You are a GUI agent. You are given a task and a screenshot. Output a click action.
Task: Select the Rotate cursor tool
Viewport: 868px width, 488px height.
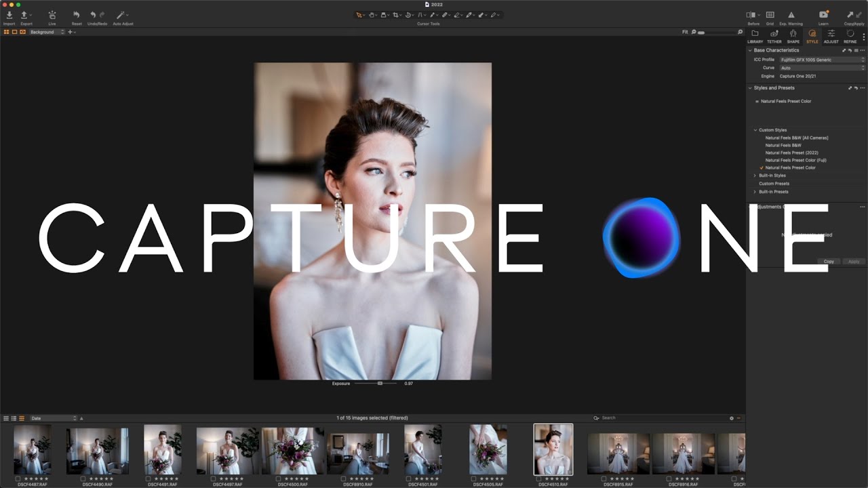[x=408, y=15]
